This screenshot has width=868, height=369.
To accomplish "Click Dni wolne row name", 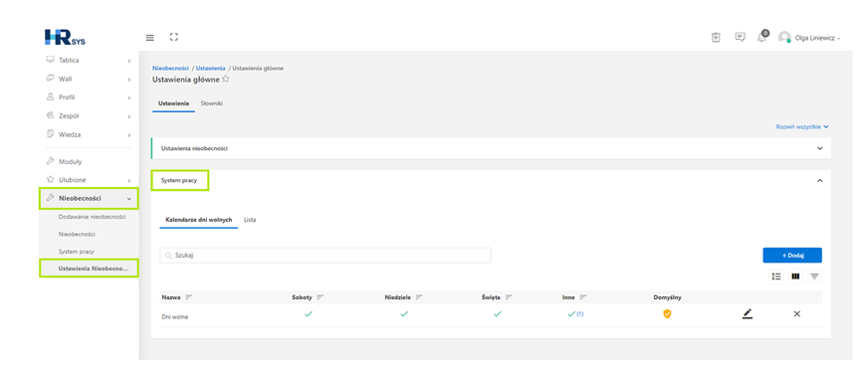I will tap(175, 317).
